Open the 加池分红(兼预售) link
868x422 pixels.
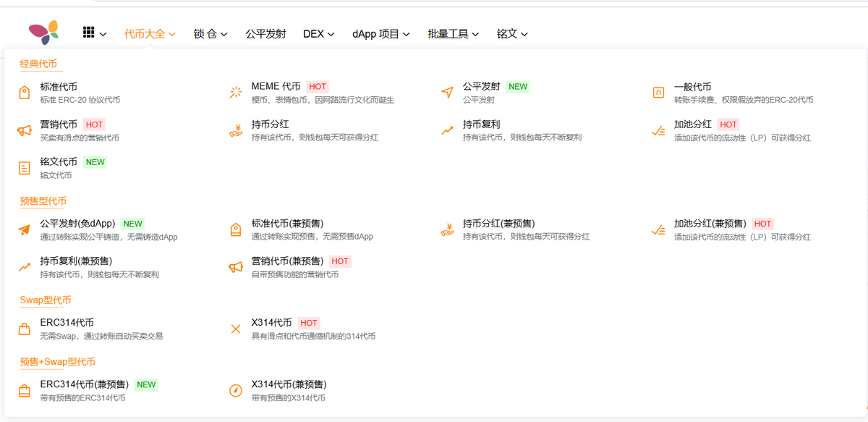[x=710, y=223]
